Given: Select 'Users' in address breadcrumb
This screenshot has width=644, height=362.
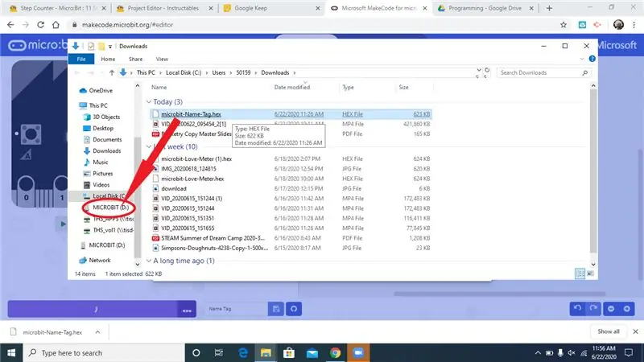Looking at the screenshot, I should click(218, 72).
